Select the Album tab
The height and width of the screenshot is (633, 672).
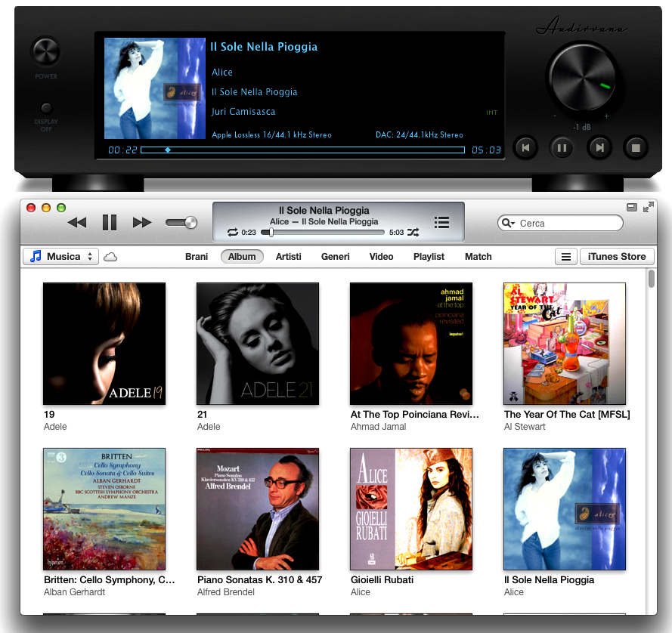(x=242, y=257)
